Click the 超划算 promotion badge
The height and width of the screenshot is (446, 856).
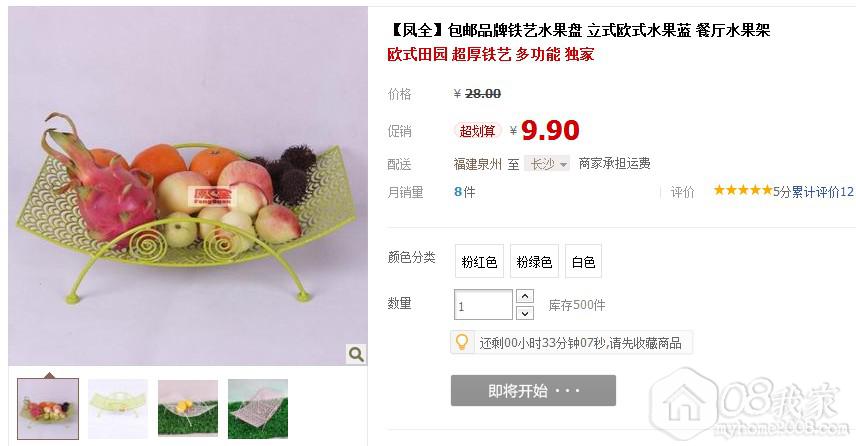click(477, 131)
